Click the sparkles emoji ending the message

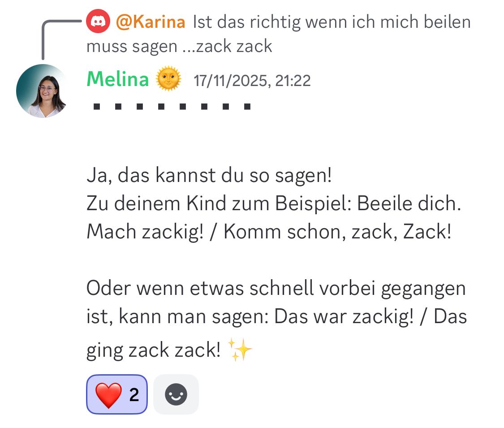click(240, 350)
